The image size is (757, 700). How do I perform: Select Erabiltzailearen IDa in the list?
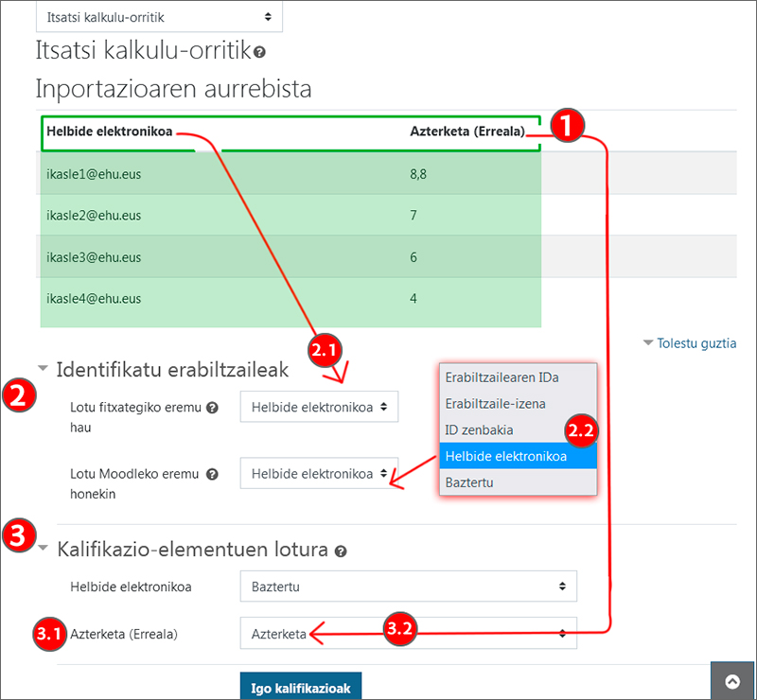click(x=502, y=377)
